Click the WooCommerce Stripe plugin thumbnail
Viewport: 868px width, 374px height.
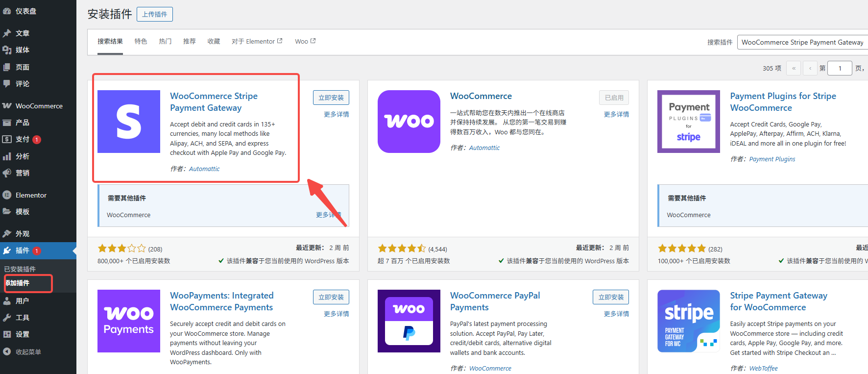click(129, 122)
